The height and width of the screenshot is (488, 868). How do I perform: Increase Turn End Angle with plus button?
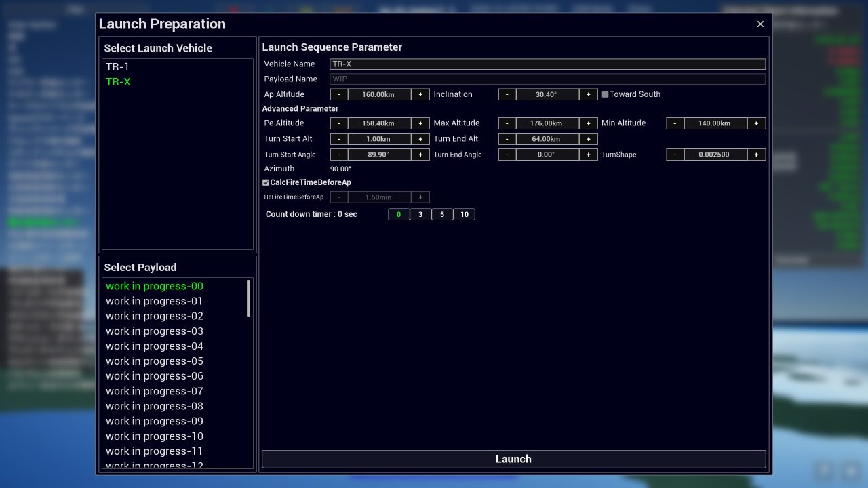tap(589, 155)
